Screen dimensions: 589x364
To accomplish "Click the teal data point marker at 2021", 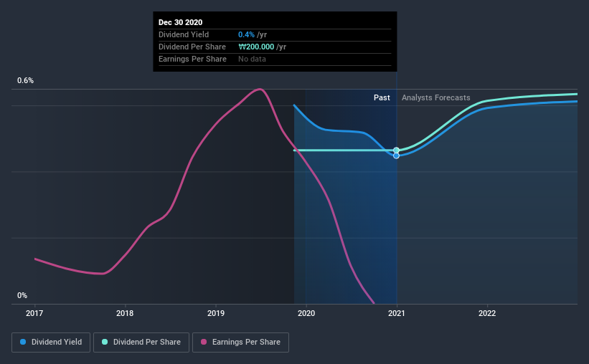I will click(396, 150).
